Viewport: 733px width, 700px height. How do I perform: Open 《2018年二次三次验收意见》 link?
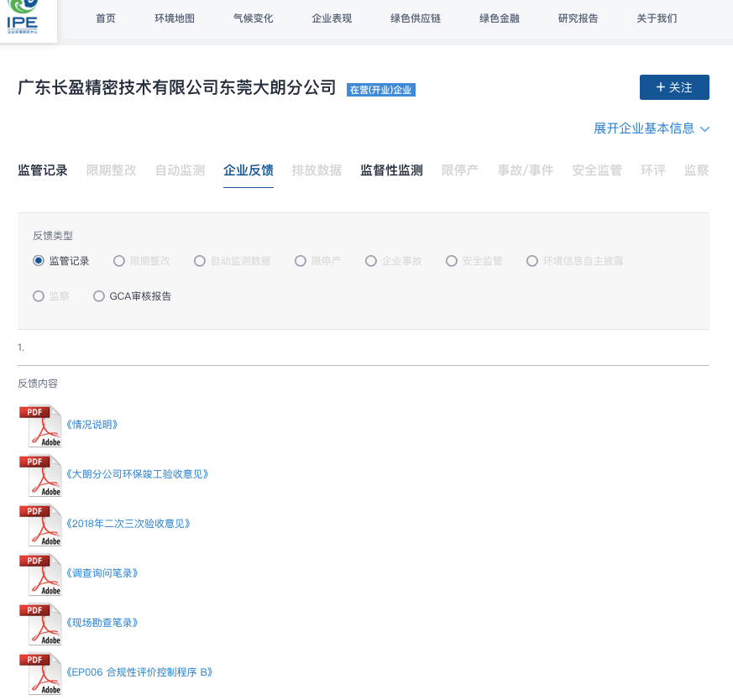128,524
